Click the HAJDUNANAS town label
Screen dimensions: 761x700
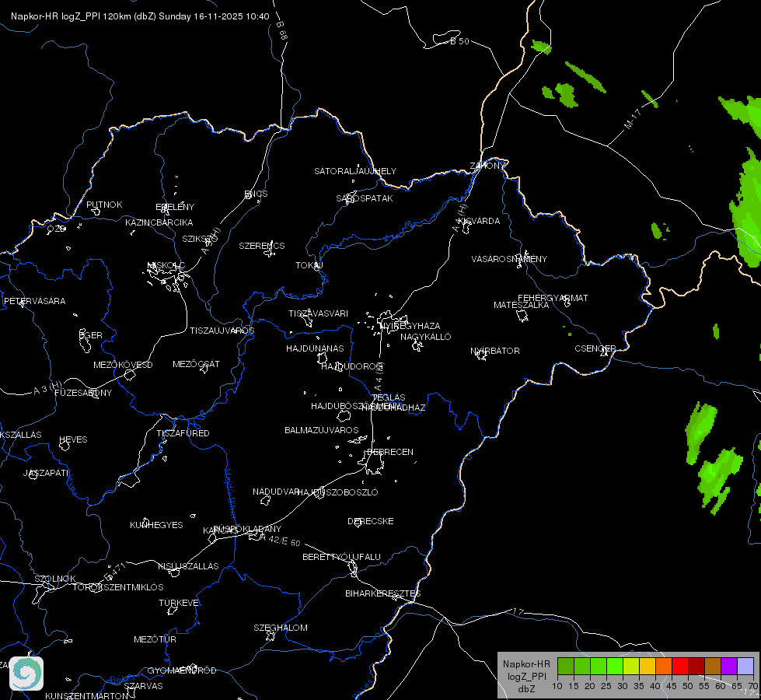click(x=315, y=348)
